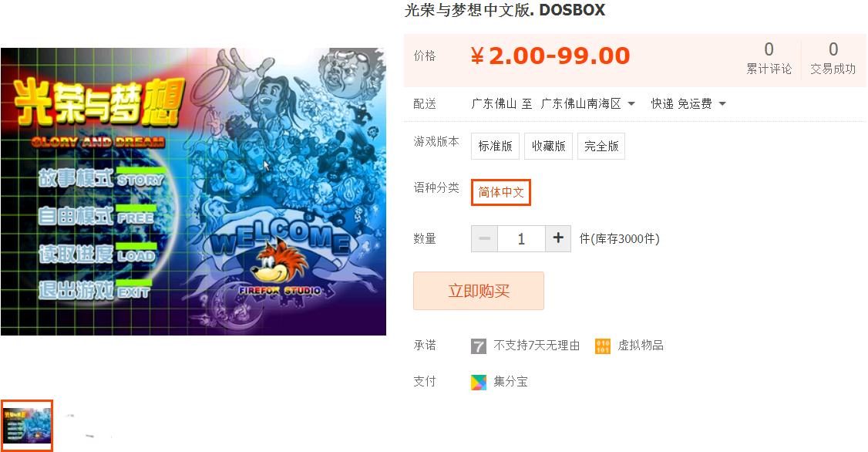868x452 pixels.
Task: Increase quantity with the plus button
Action: pos(558,239)
